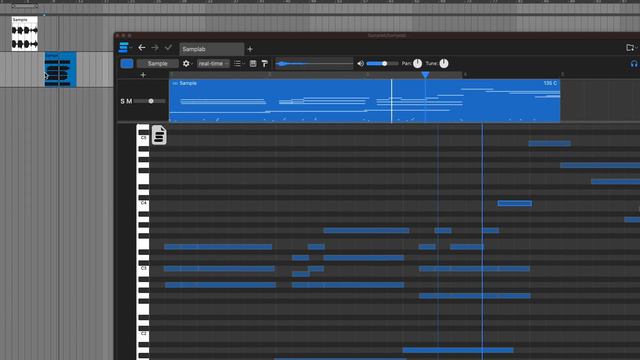Open the list options dropdown
Screen dimensions: 640x360
239,64
